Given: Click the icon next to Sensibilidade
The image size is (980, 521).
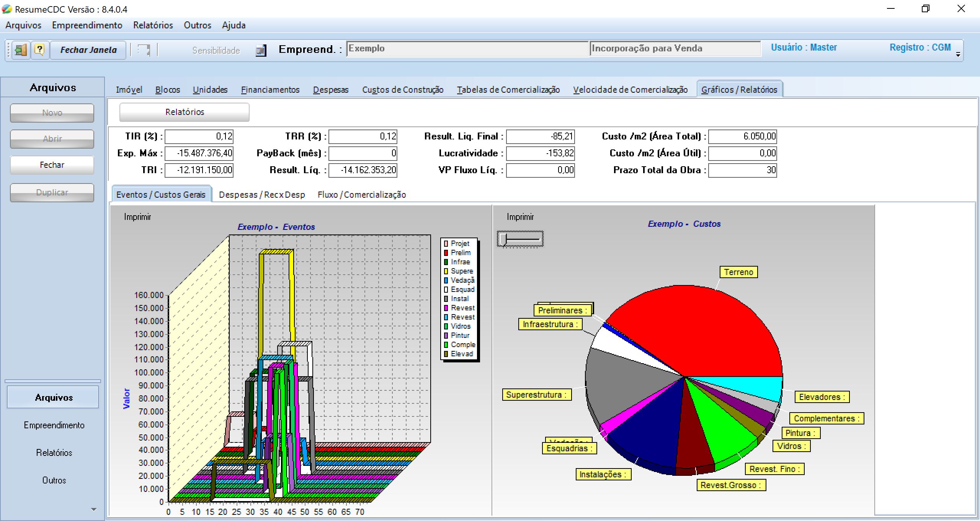Looking at the screenshot, I should [x=261, y=50].
